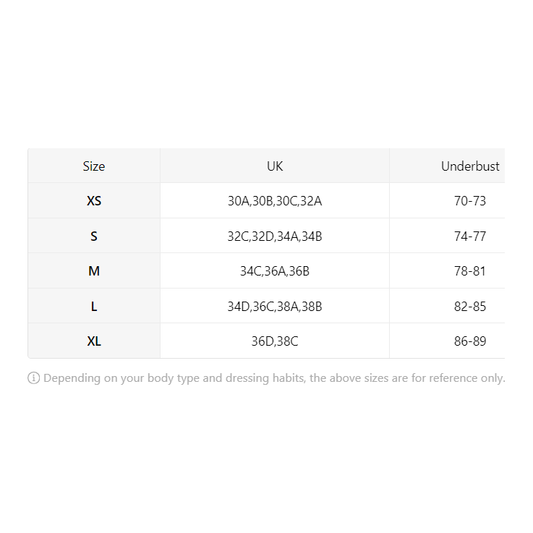The image size is (533, 533).
Task: Click the 30A,30B,30C,32A cell
Action: tap(275, 201)
